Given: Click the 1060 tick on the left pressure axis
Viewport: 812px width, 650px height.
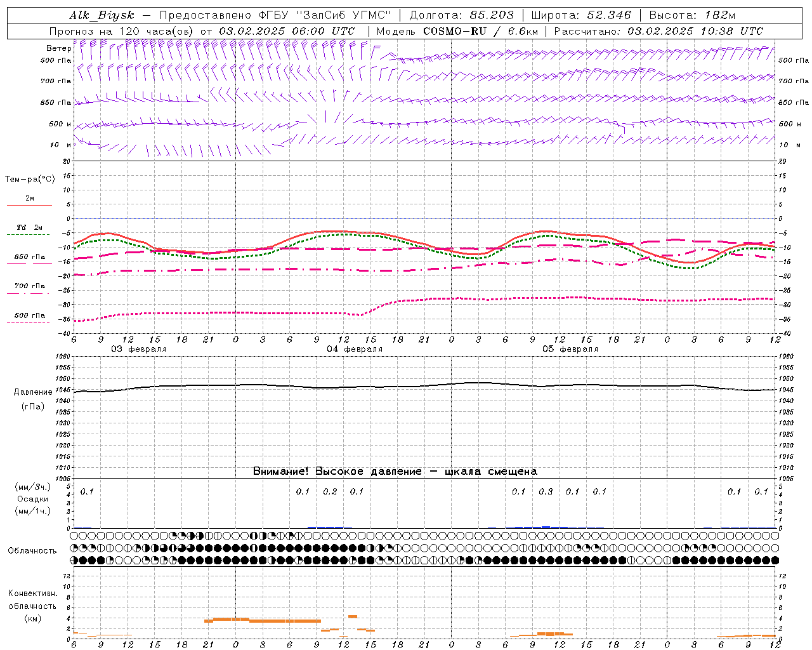Looking at the screenshot, I should (x=63, y=357).
